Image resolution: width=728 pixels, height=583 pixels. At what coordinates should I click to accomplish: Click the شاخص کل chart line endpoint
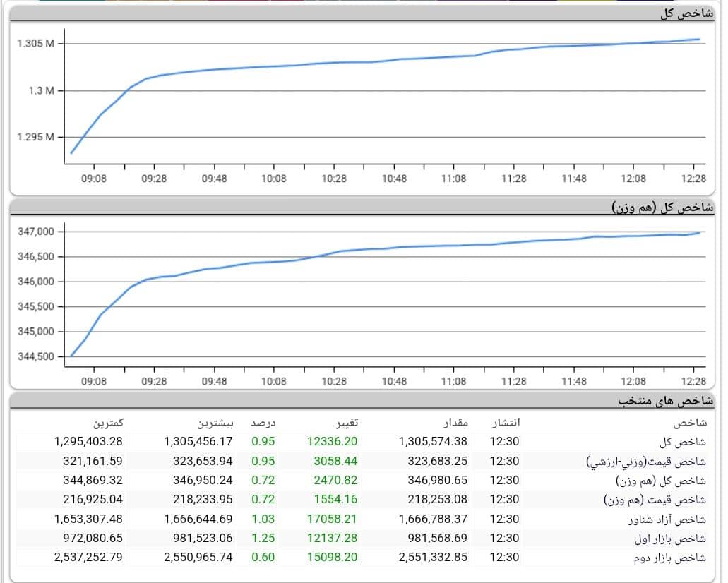tap(699, 40)
